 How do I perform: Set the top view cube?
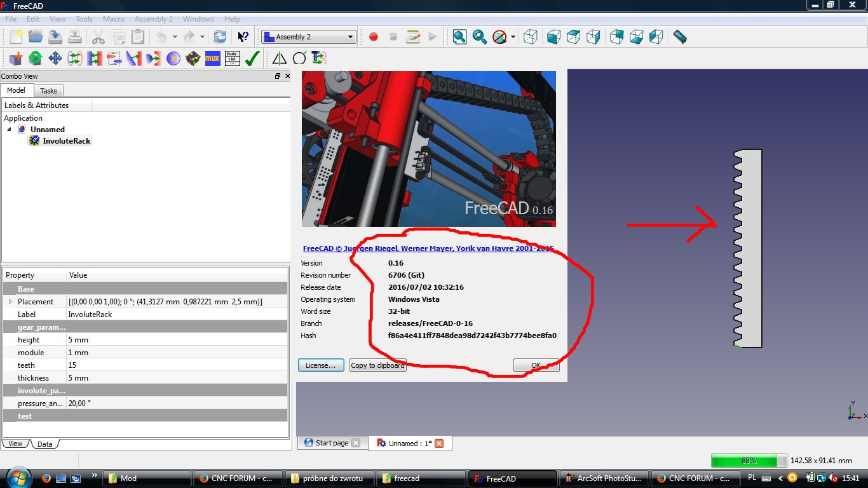click(573, 37)
